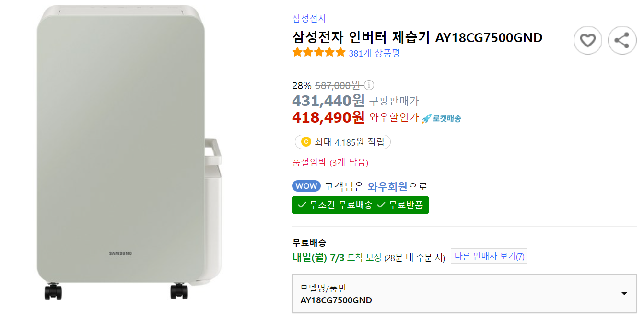The image size is (644, 322).
Task: Open the 삼성전자 brand page
Action: 309,18
